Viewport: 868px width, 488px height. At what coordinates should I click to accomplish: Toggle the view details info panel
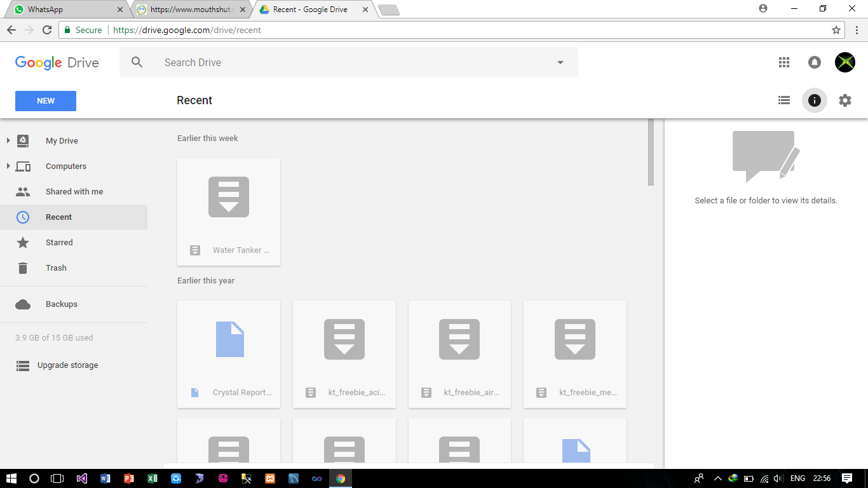click(815, 100)
